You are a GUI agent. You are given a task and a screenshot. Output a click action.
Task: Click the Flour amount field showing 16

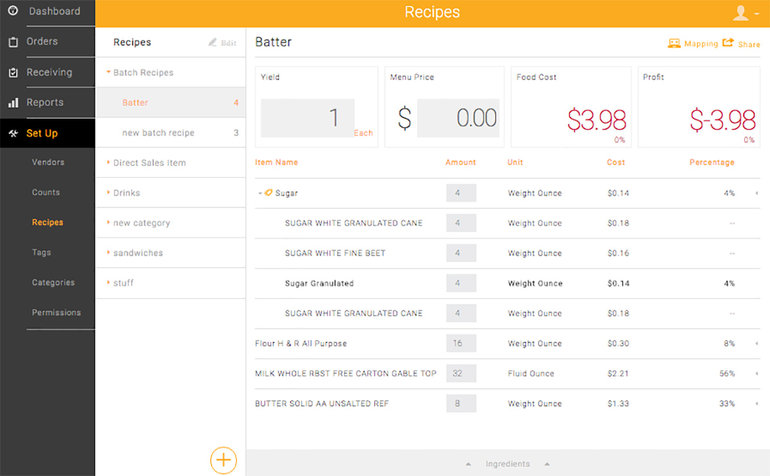[461, 343]
